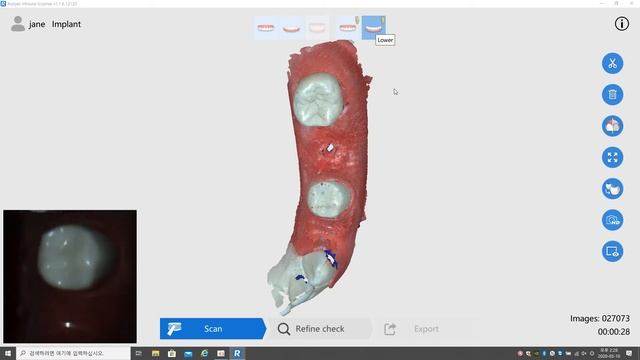Click the trash delete scan button
Screen dimensions: 640x360
[612, 95]
